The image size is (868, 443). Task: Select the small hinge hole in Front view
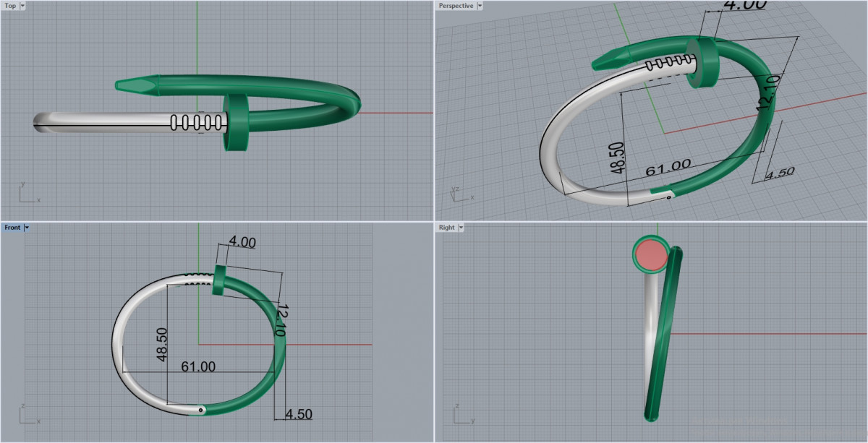201,410
